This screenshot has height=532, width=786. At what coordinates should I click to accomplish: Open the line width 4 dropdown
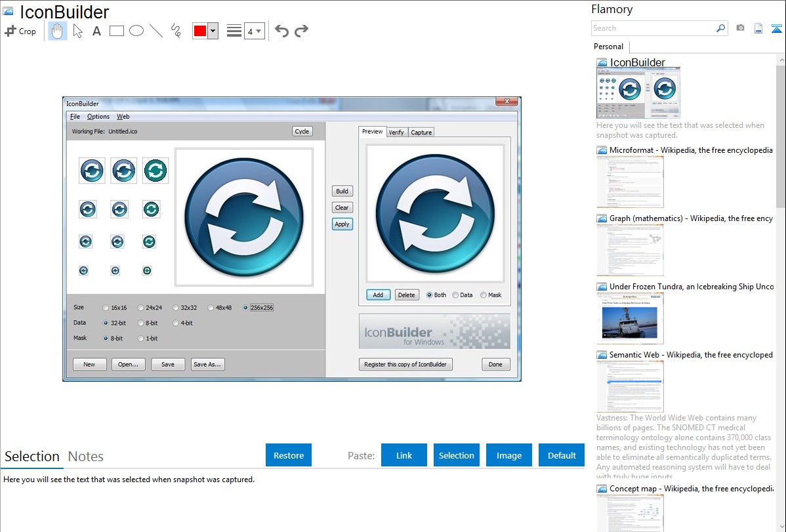(254, 31)
